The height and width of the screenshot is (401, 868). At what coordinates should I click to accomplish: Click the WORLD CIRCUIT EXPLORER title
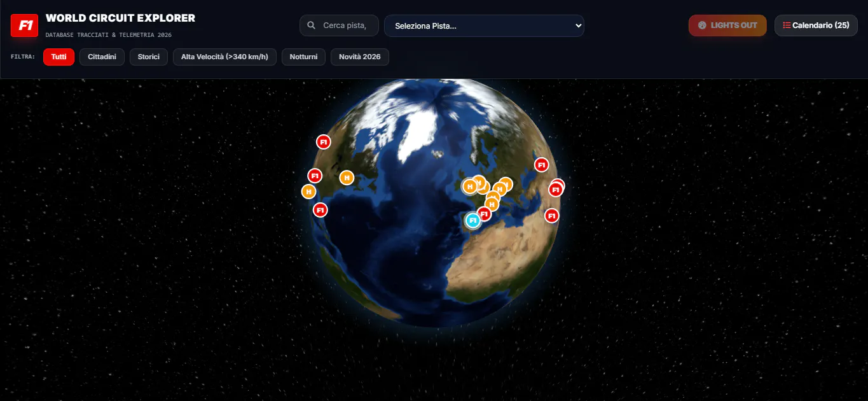click(120, 18)
